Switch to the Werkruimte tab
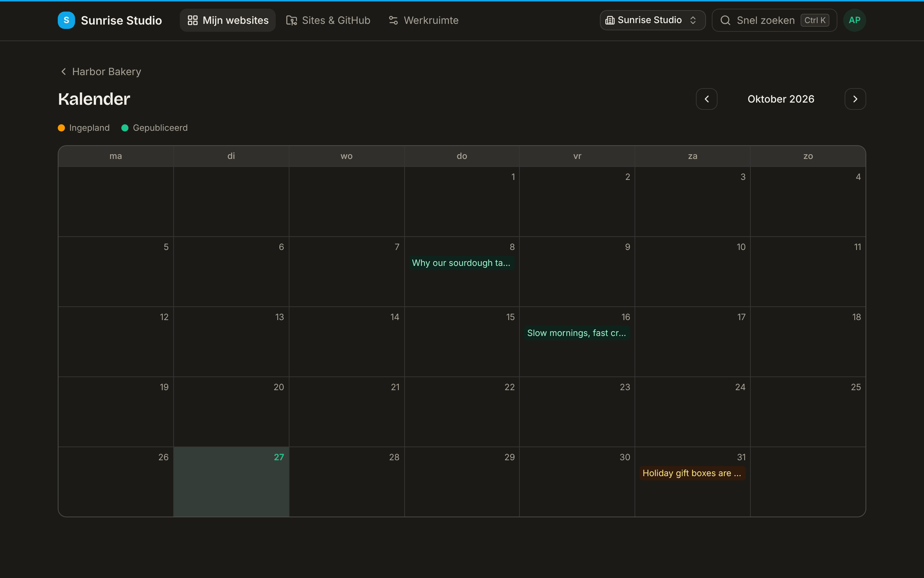 click(423, 20)
